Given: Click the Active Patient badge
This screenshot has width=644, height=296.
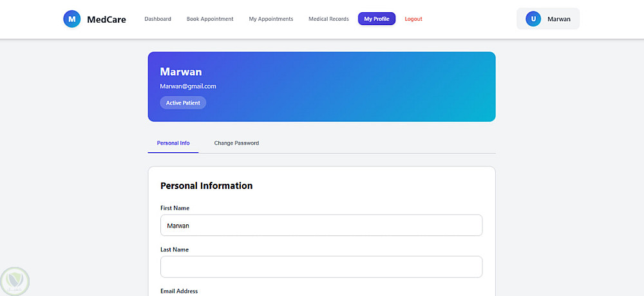Looking at the screenshot, I should [x=183, y=103].
